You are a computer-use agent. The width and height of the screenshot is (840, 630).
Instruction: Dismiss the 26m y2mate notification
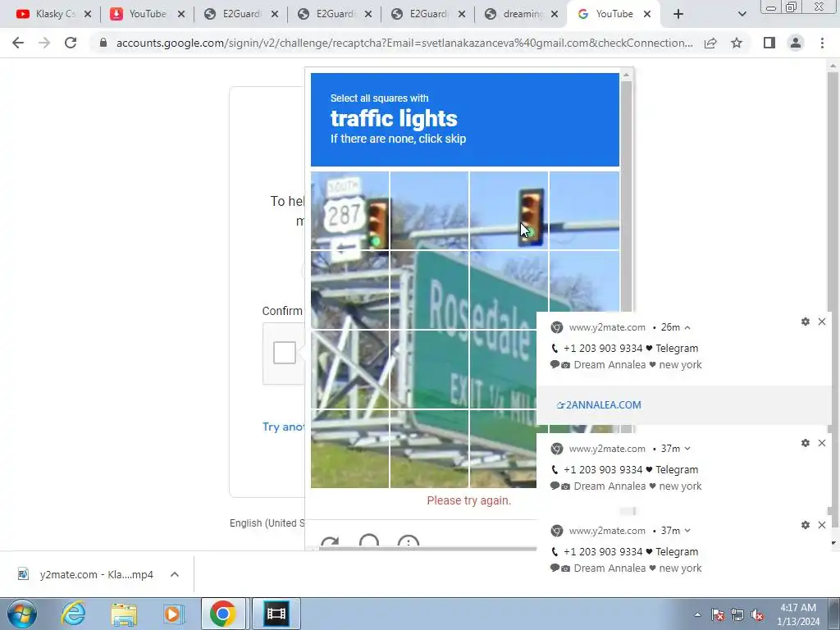pyautogui.click(x=822, y=322)
